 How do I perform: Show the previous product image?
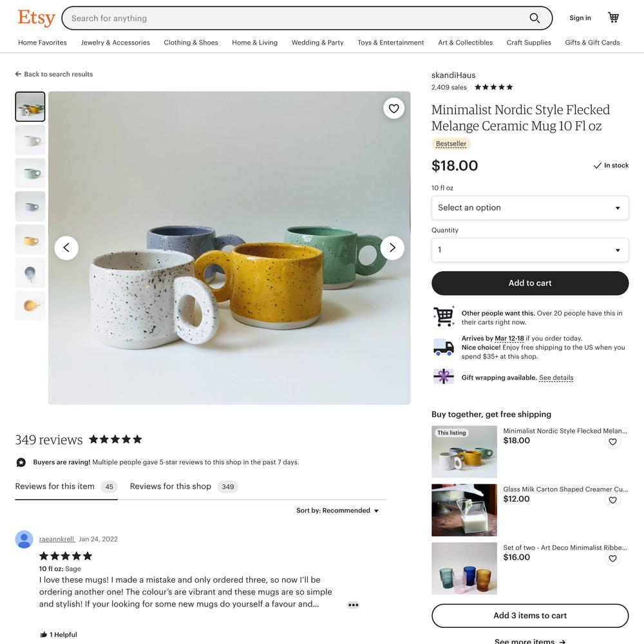pos(66,248)
